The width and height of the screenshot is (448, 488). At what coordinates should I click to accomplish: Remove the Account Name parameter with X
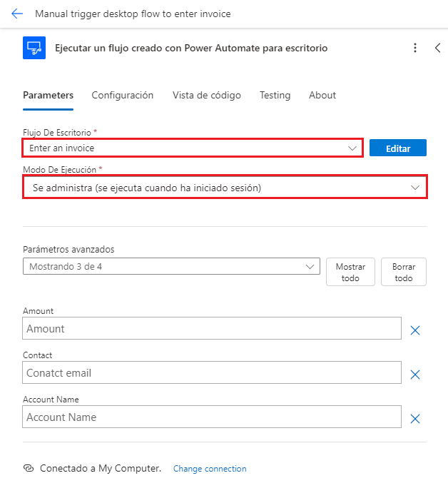click(415, 419)
